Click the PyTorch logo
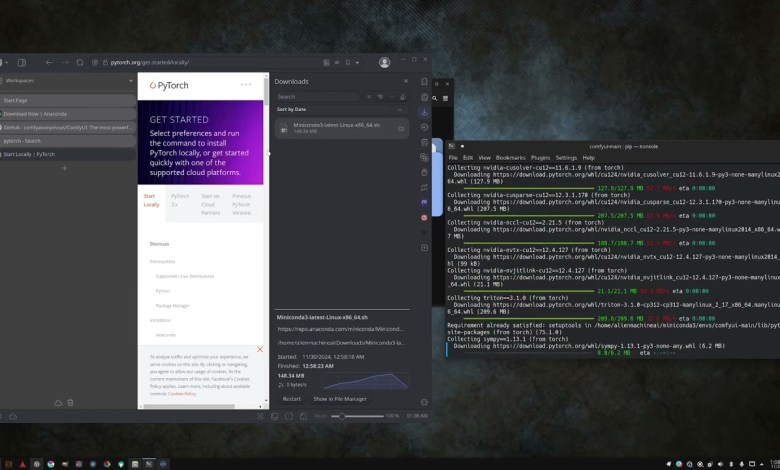Screen dimensions: 780x470 point(169,86)
